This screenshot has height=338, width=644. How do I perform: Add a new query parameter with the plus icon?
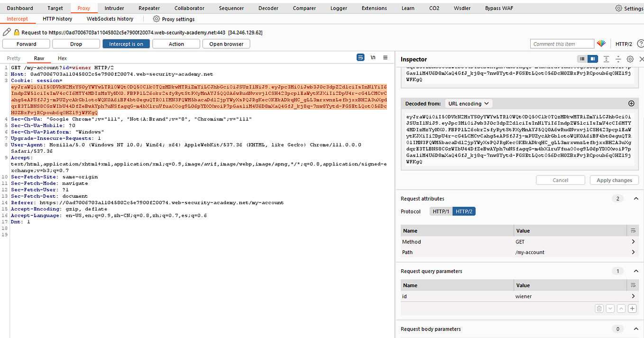coord(631,308)
